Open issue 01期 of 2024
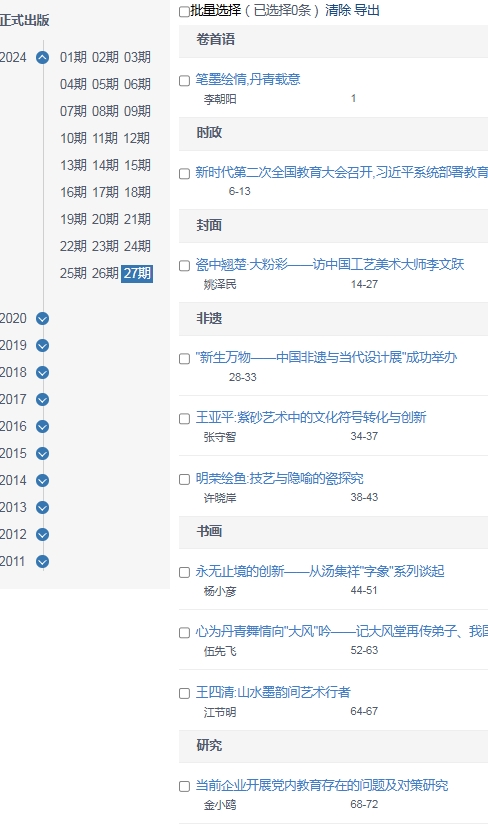Viewport: 488px width, 825px height. point(73,57)
